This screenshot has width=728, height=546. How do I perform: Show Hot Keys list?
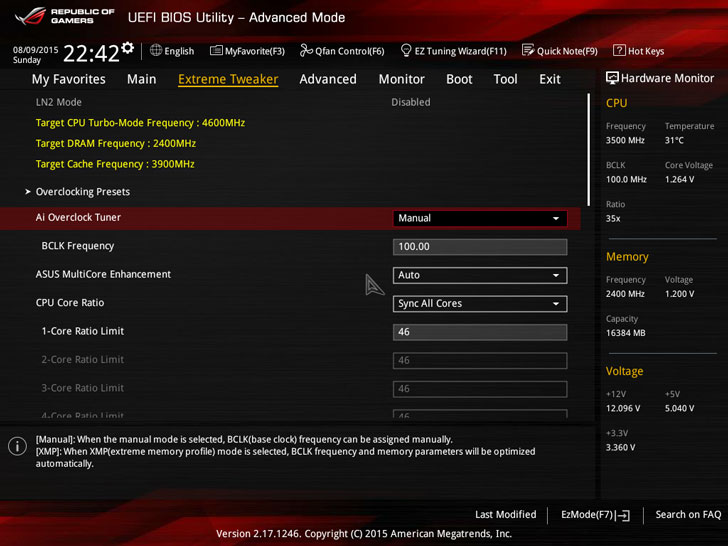639,51
